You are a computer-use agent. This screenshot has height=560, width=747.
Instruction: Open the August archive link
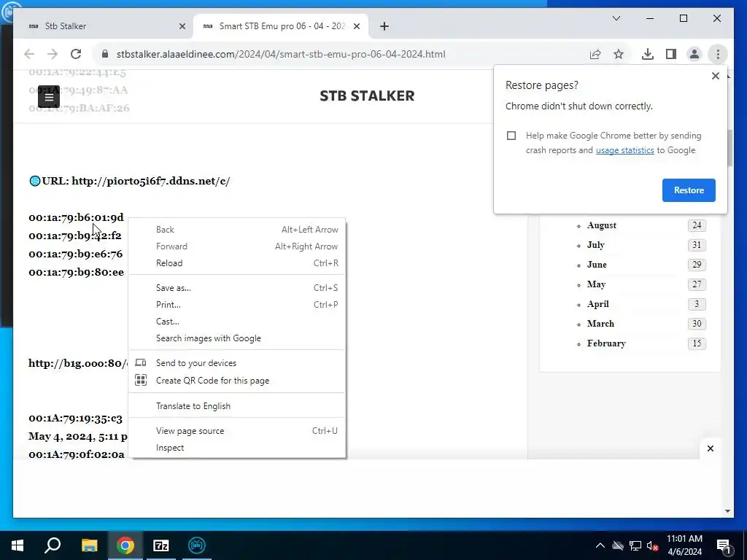601,225
